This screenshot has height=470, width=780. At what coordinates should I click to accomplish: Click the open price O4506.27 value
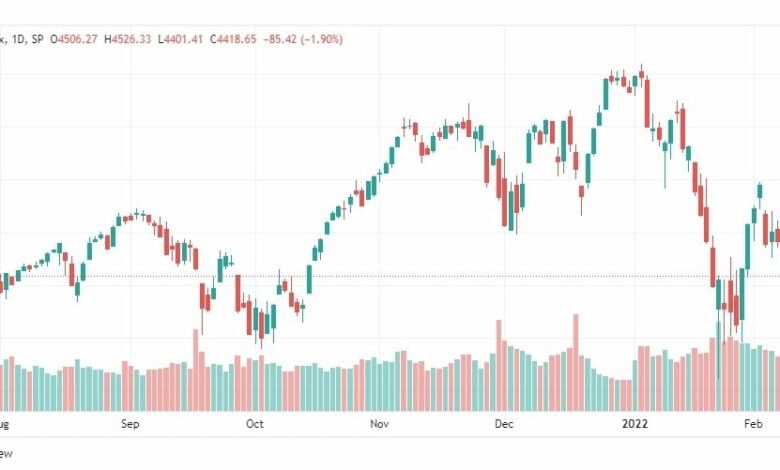(74, 39)
